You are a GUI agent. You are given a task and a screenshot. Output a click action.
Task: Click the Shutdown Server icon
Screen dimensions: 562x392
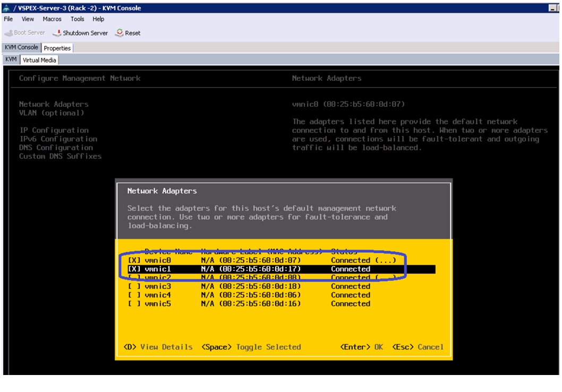point(57,33)
